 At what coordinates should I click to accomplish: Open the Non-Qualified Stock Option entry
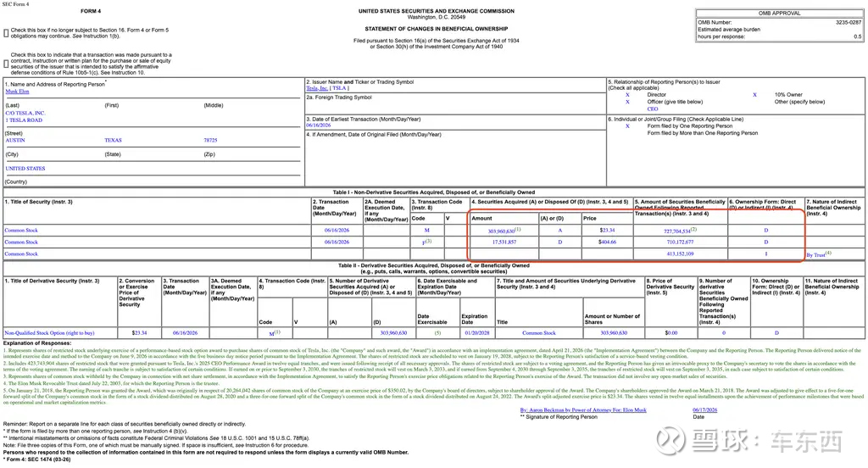click(49, 333)
